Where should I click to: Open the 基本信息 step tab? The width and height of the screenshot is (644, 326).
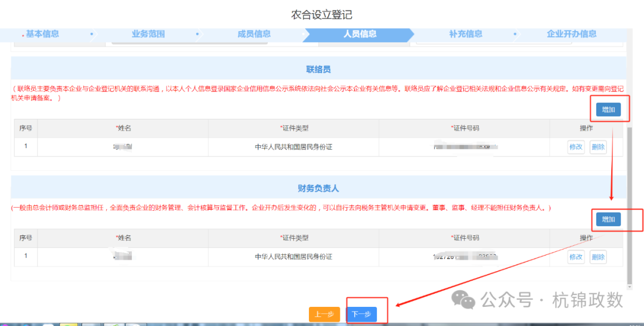[42, 34]
